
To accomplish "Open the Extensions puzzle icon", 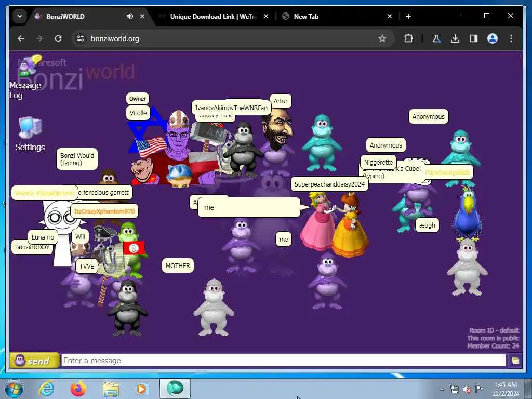I will tap(408, 38).
